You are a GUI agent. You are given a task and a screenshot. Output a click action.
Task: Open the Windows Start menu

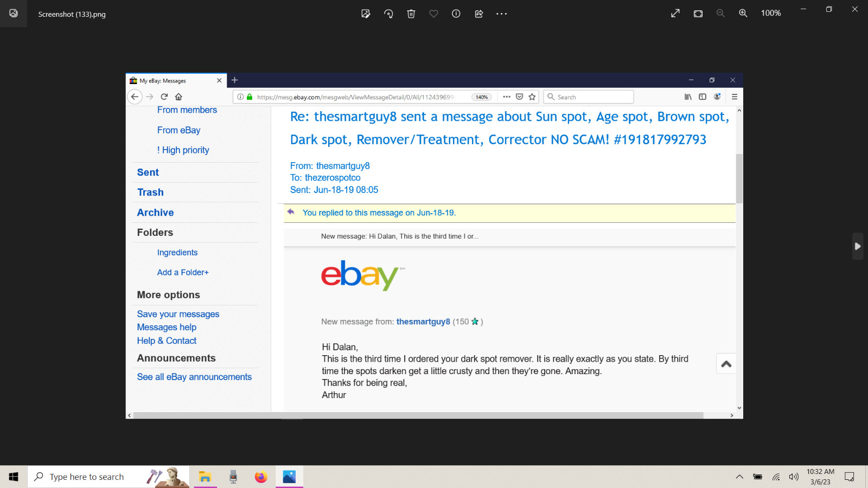click(14, 477)
